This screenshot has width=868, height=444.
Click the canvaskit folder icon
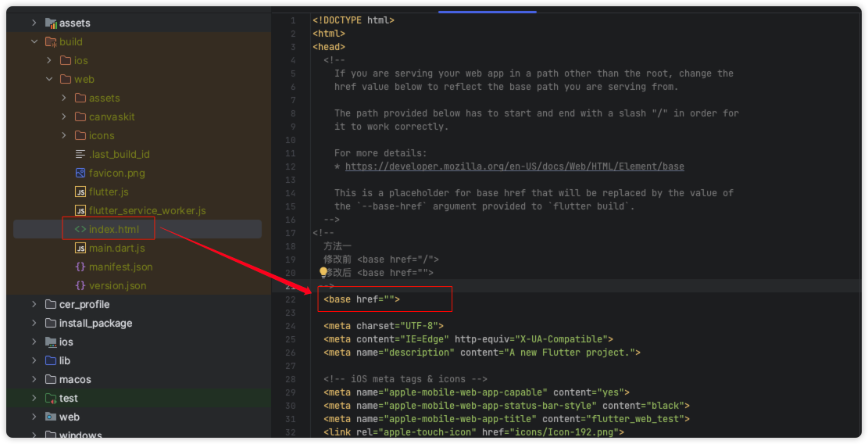pyautogui.click(x=80, y=116)
